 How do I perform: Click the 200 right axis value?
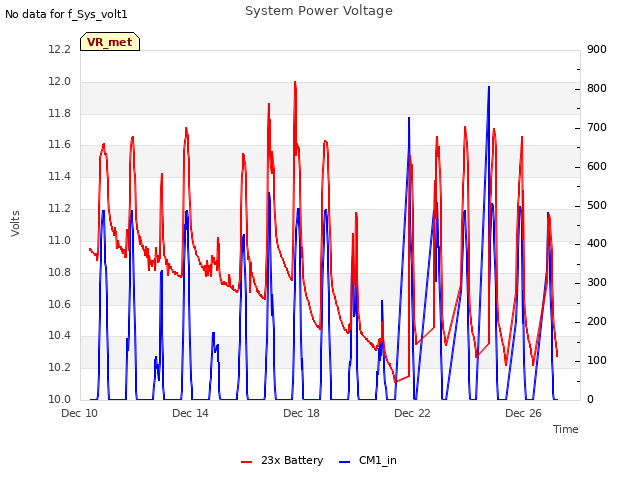pos(597,322)
